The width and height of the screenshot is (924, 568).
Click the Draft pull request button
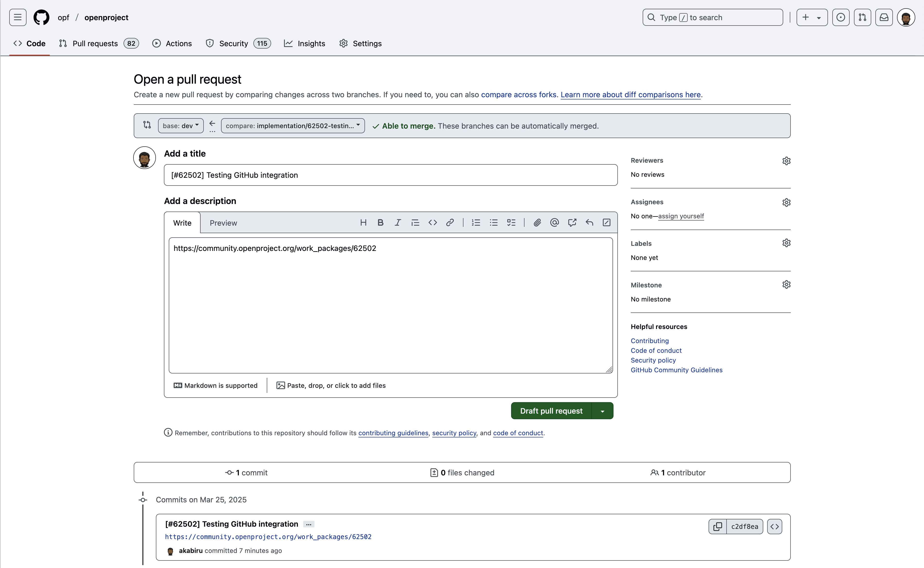pyautogui.click(x=551, y=411)
